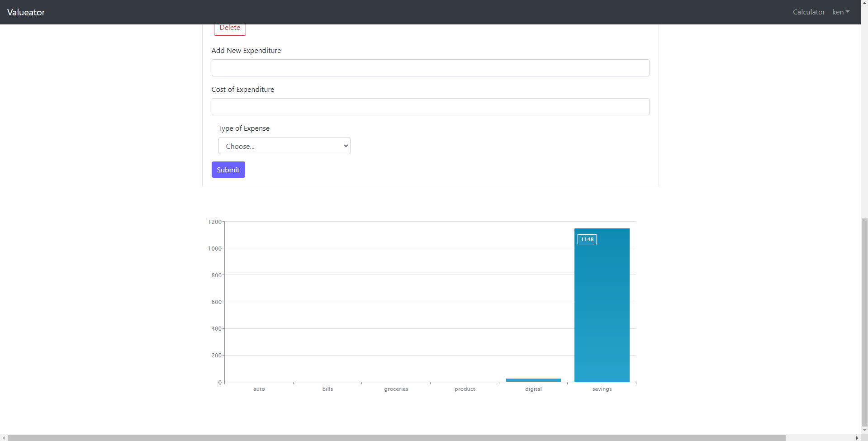The width and height of the screenshot is (868, 441).
Task: Click the Add New Expenditure label
Action: (246, 50)
